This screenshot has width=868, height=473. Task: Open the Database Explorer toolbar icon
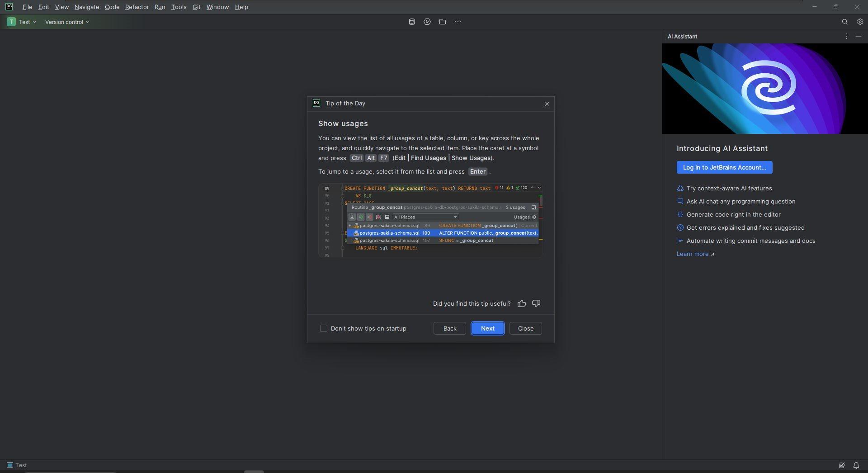[411, 22]
